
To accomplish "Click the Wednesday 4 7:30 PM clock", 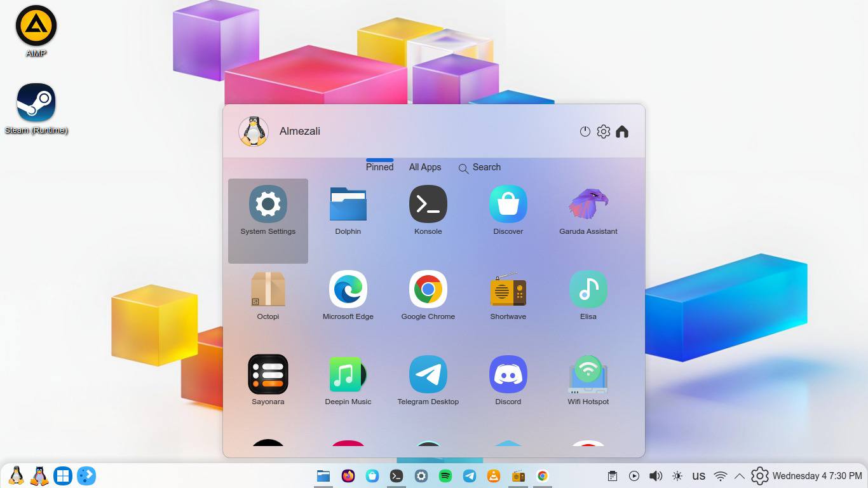I will (817, 476).
